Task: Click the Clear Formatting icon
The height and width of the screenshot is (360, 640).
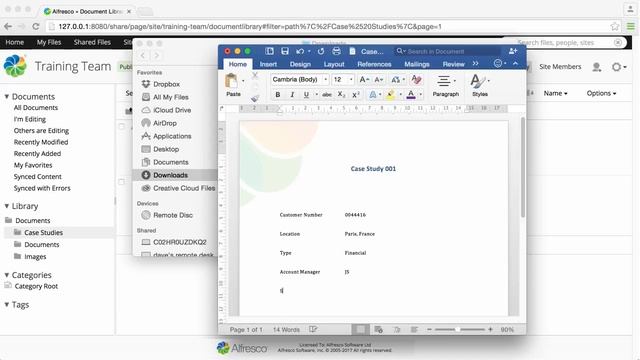Action: [x=416, y=80]
